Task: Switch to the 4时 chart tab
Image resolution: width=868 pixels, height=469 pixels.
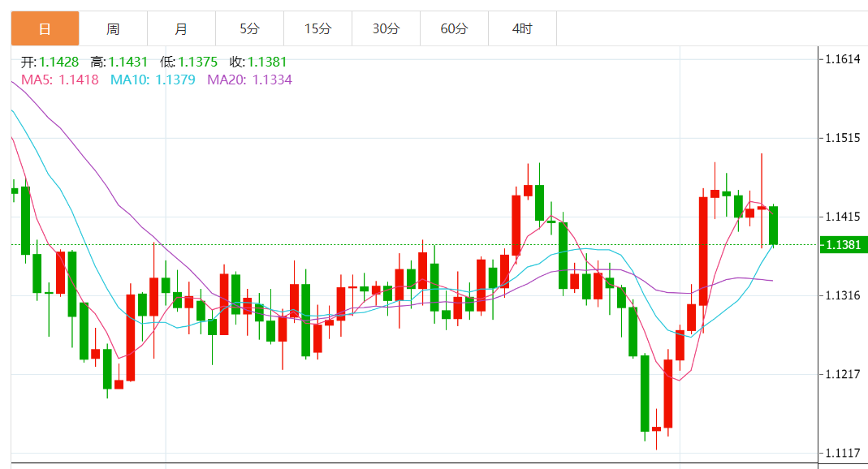Action: (522, 29)
